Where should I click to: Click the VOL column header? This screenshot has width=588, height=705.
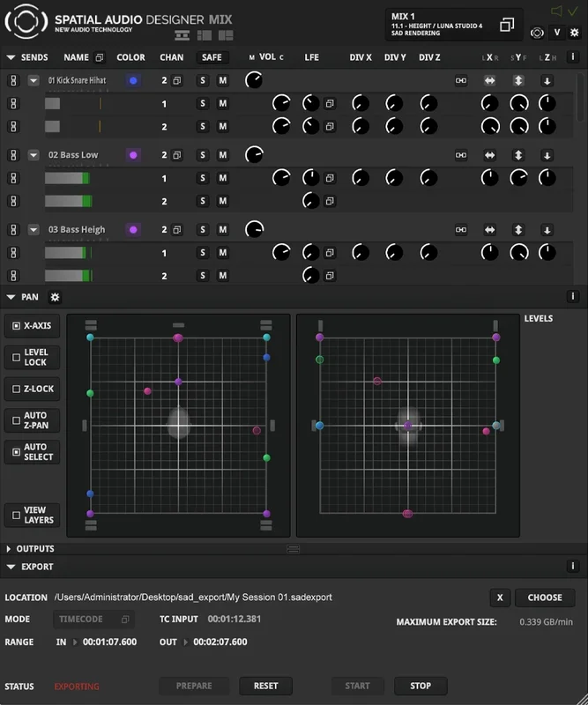click(x=267, y=57)
